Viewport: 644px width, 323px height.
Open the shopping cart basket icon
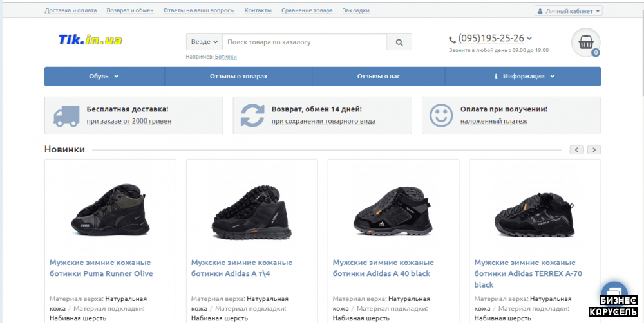tap(585, 42)
